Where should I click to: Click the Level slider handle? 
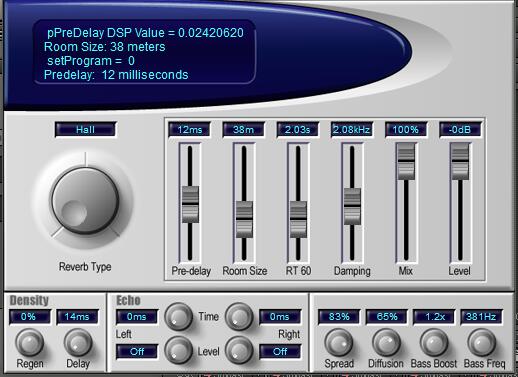click(x=460, y=161)
